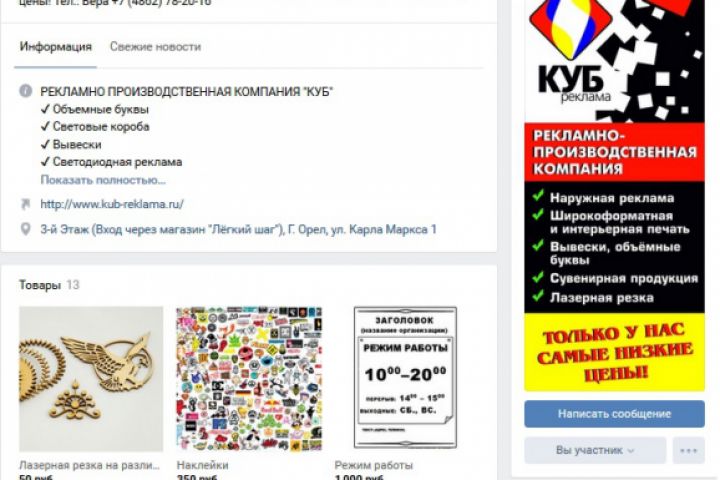This screenshot has width=720, height=480.
Task: Open the Режим работы sign product thumbnail
Action: (405, 378)
